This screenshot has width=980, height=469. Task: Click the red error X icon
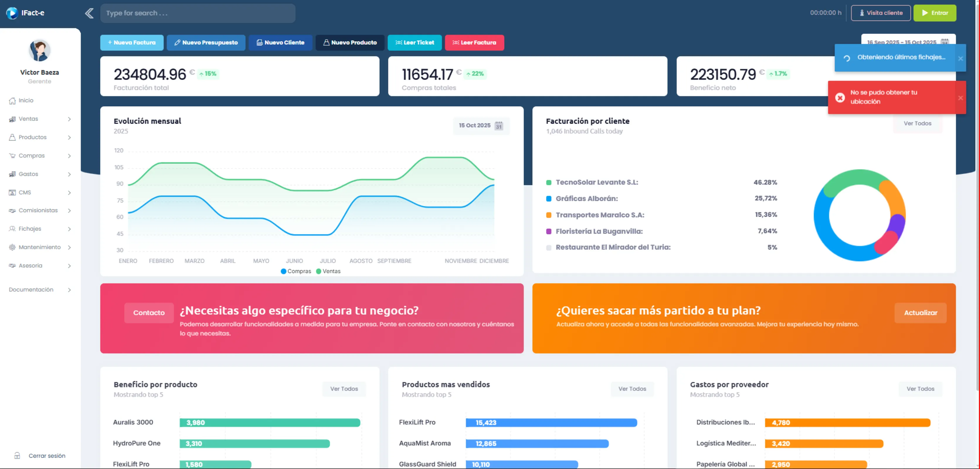[840, 98]
